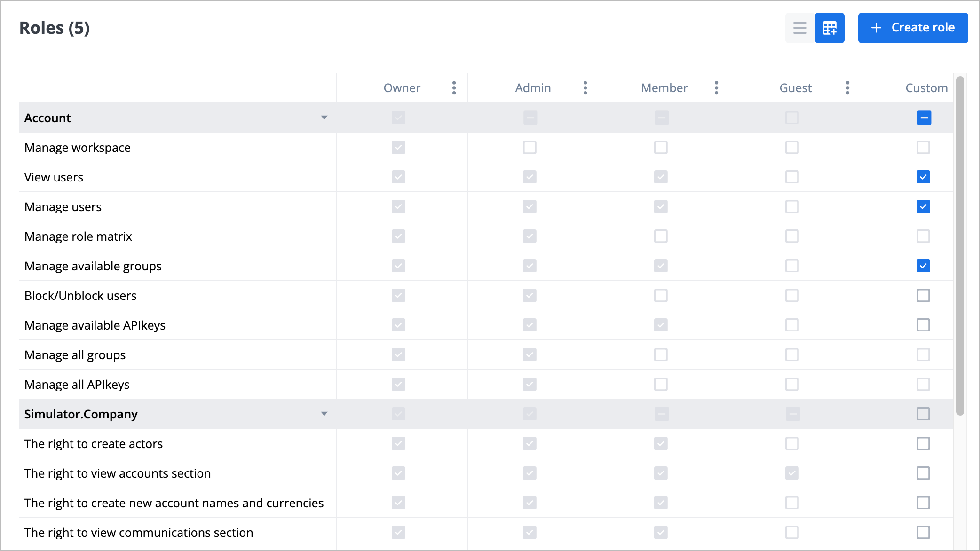The width and height of the screenshot is (980, 551).
Task: Check Simulator.Company group for Custom role
Action: [x=923, y=414]
